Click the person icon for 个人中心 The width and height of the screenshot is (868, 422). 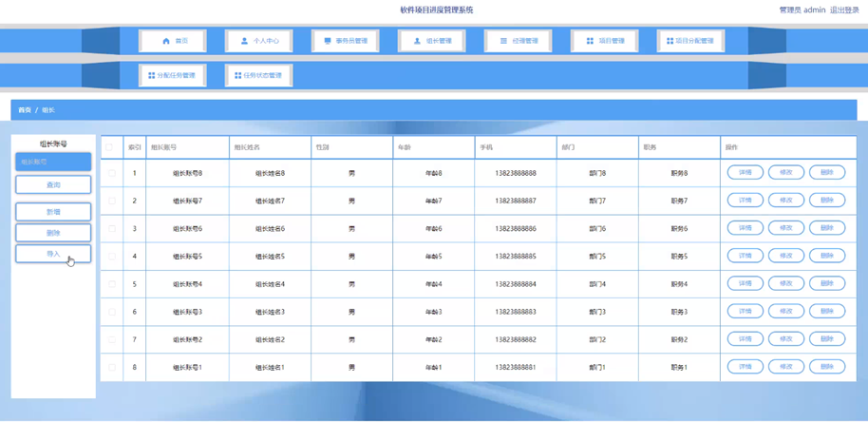tap(244, 41)
